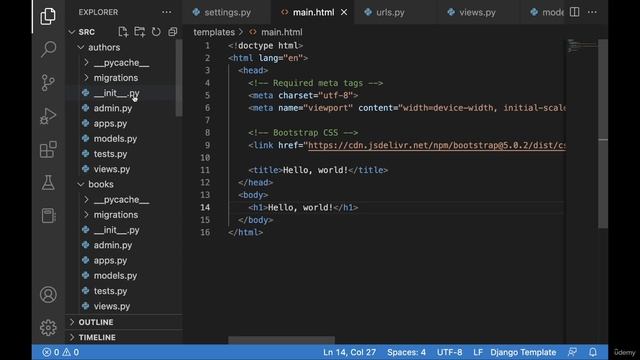Open the Source Control view
640x360 pixels.
[x=48, y=82]
